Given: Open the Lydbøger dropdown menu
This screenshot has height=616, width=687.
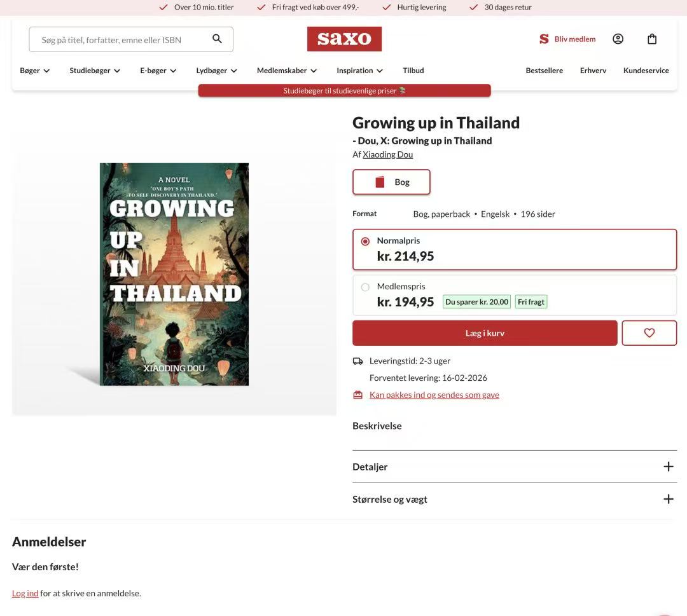Looking at the screenshot, I should [216, 71].
